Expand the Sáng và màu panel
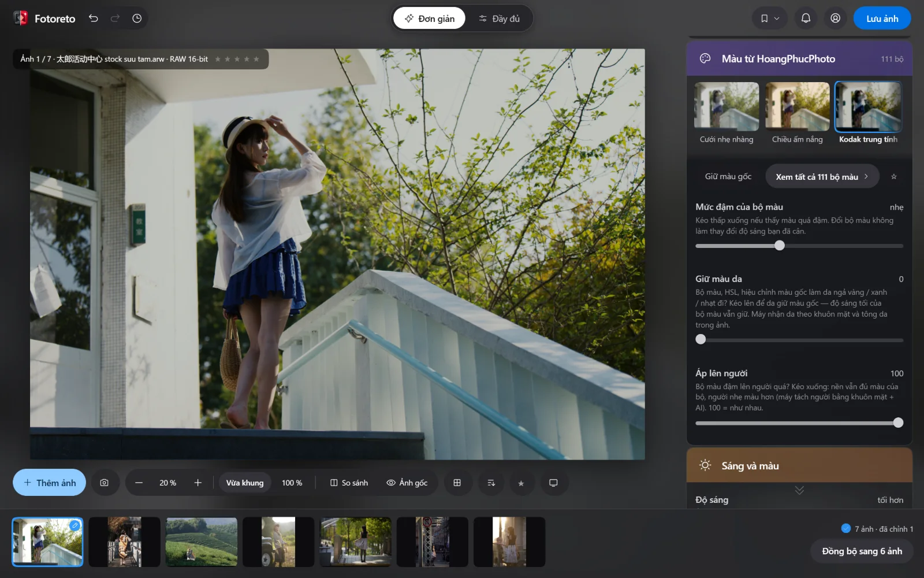The height and width of the screenshot is (578, 924). coord(799,465)
